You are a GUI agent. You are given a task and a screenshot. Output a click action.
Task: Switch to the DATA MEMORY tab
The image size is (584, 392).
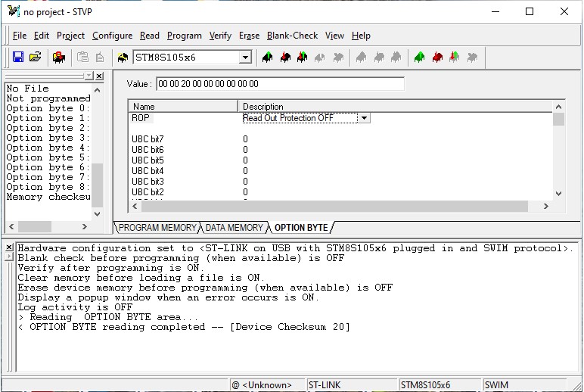point(235,228)
